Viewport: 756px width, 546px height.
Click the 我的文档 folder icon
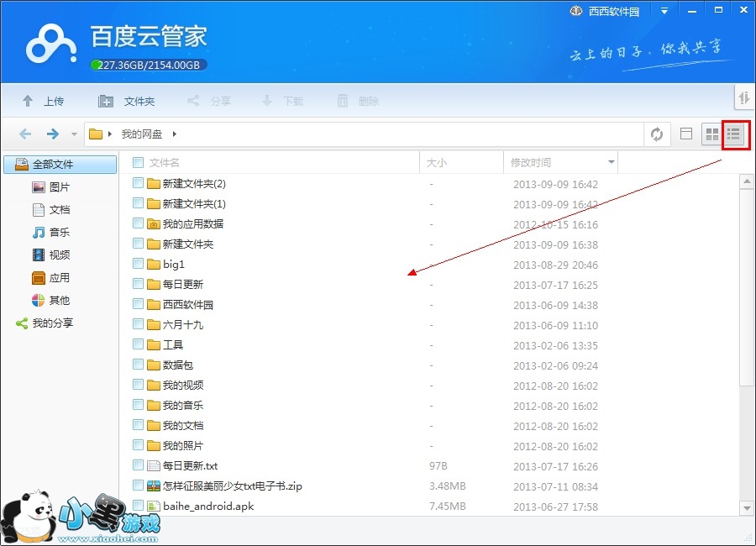(x=154, y=425)
